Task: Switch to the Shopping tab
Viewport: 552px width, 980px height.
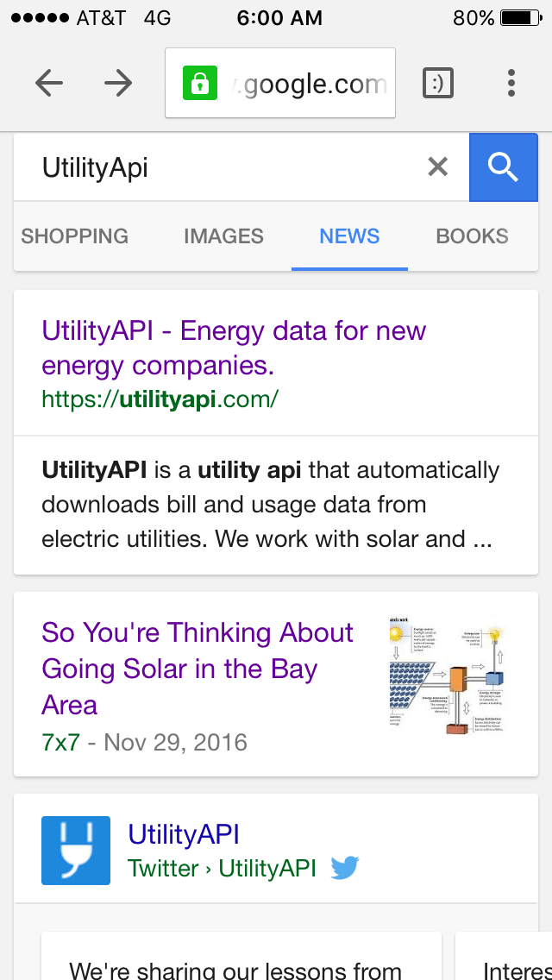Action: tap(74, 236)
